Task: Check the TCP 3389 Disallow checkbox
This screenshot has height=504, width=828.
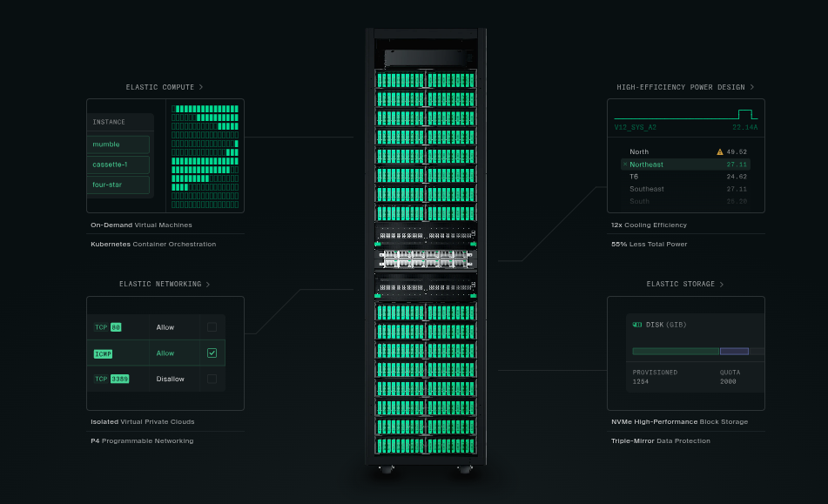Action: 212,379
